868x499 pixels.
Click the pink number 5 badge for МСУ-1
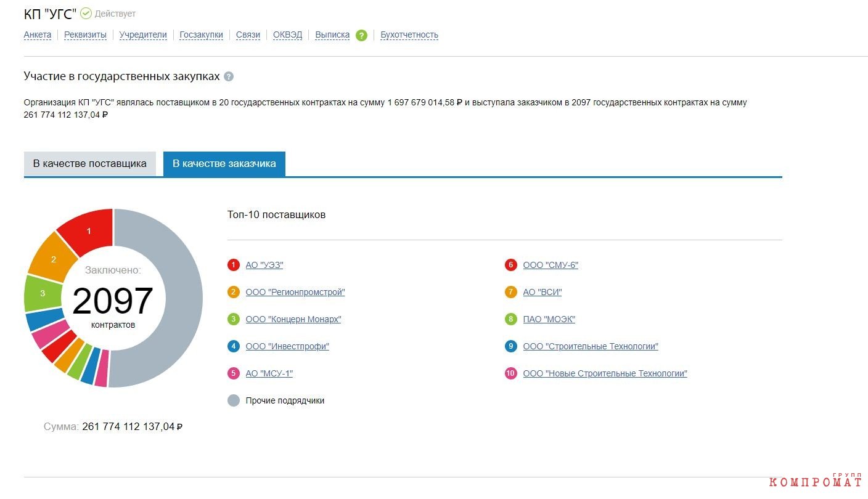coord(233,373)
